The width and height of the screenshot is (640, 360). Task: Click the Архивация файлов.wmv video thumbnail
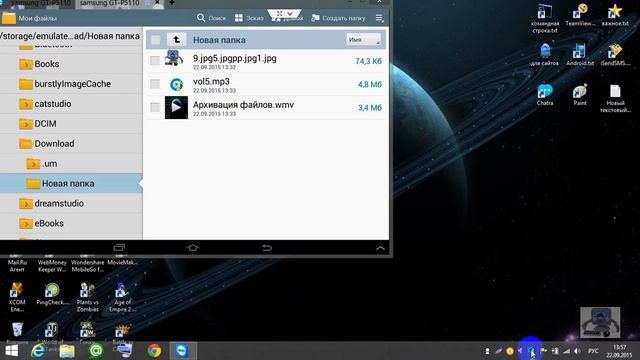tap(176, 107)
